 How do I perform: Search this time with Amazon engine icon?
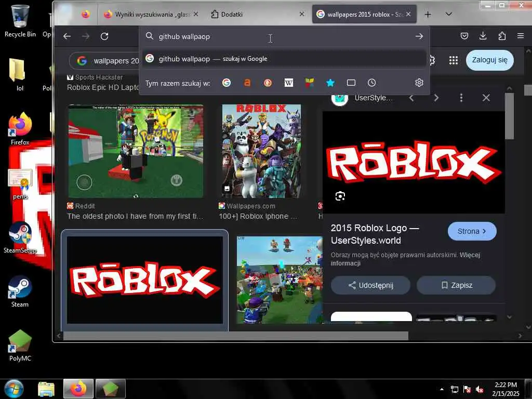[247, 83]
